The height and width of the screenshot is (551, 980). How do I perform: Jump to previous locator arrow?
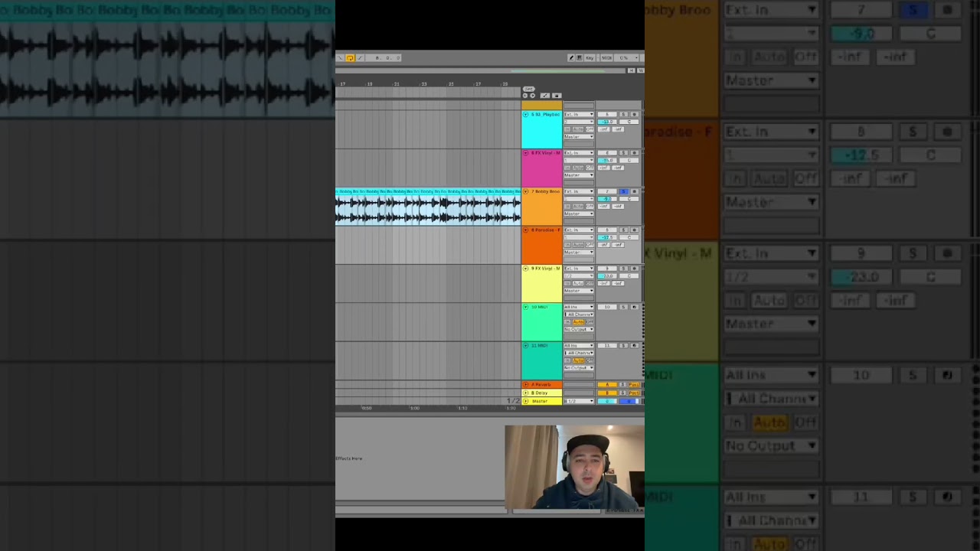coord(525,96)
